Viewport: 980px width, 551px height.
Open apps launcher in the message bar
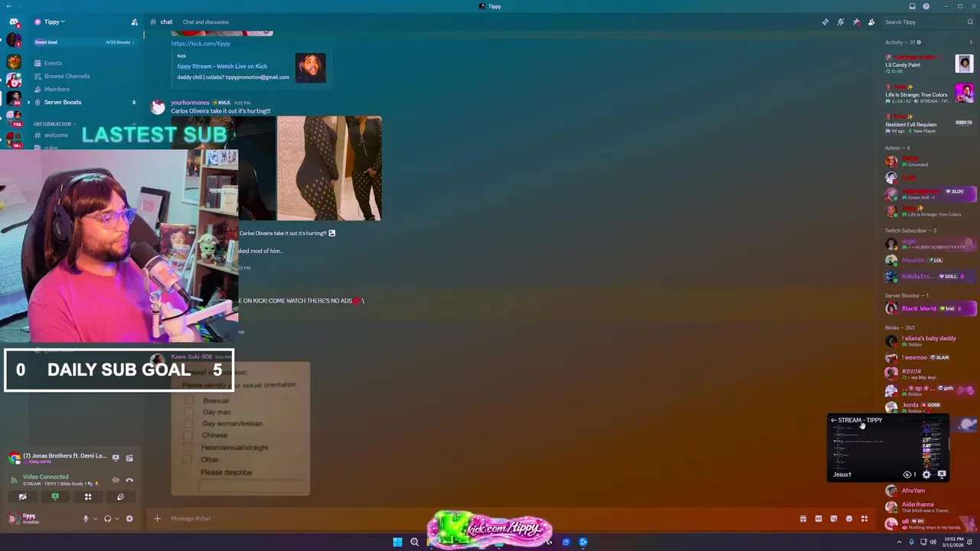point(864,519)
